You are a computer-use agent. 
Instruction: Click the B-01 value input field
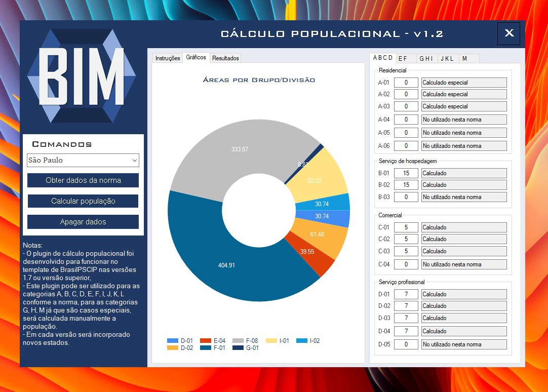point(406,173)
